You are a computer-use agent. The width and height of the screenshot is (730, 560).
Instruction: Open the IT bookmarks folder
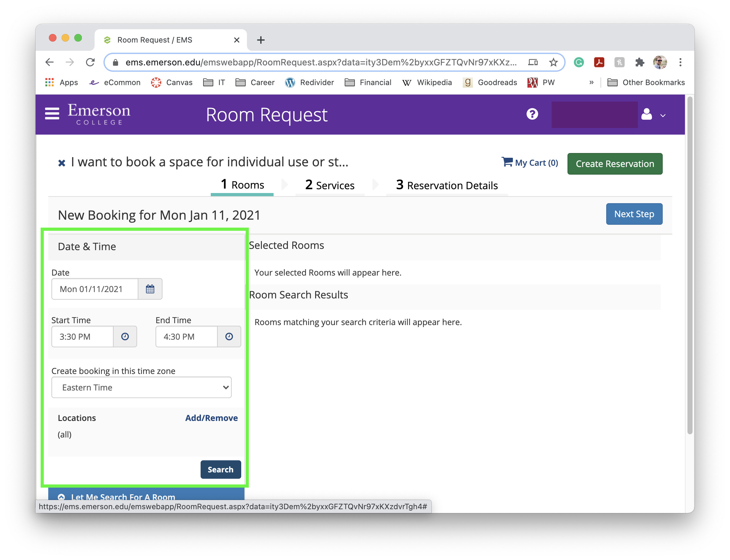(214, 82)
